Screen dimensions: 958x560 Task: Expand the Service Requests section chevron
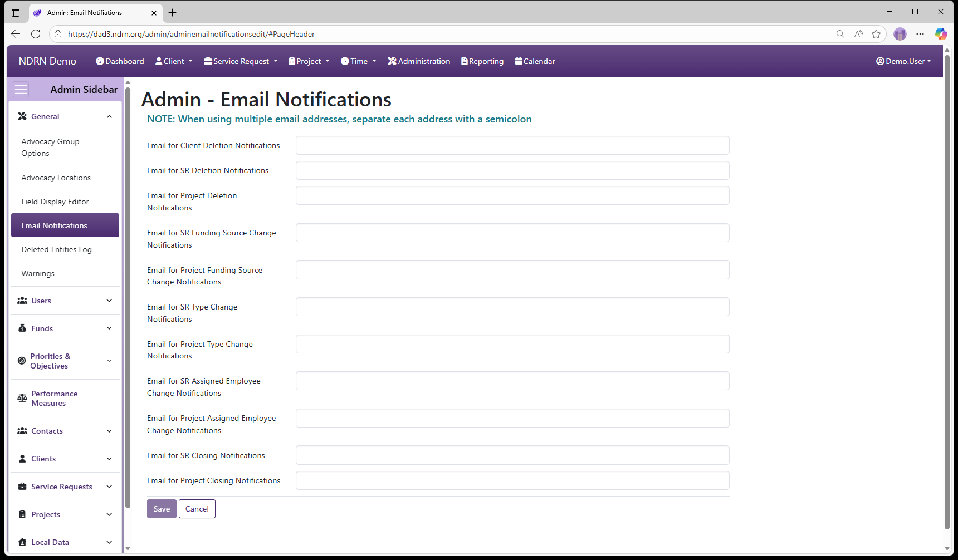point(109,487)
